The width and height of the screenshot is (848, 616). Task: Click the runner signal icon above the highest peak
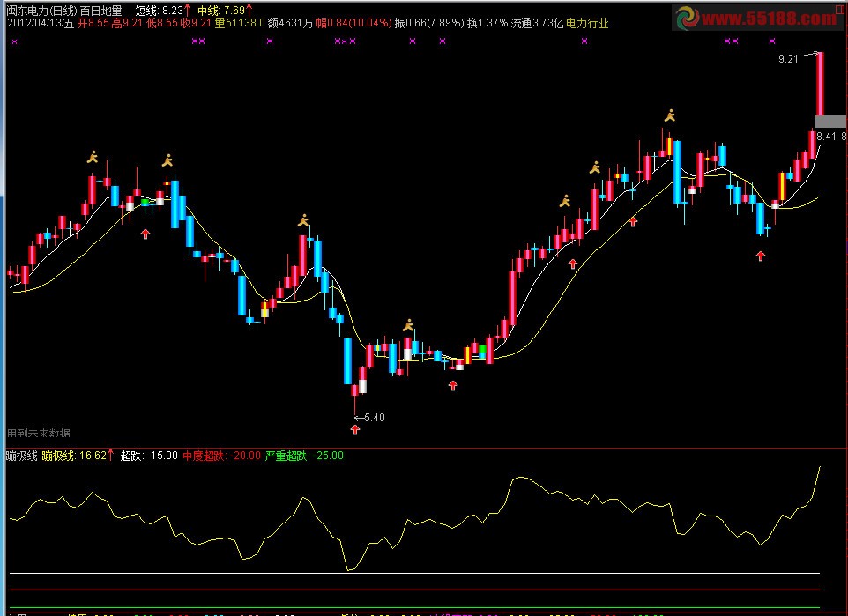(x=670, y=115)
